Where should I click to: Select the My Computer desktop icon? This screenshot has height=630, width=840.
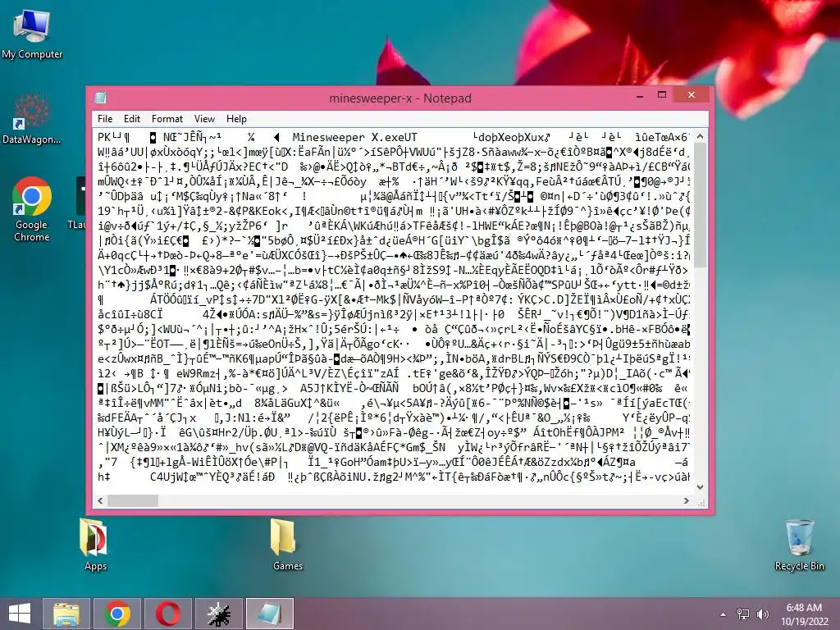tap(32, 34)
